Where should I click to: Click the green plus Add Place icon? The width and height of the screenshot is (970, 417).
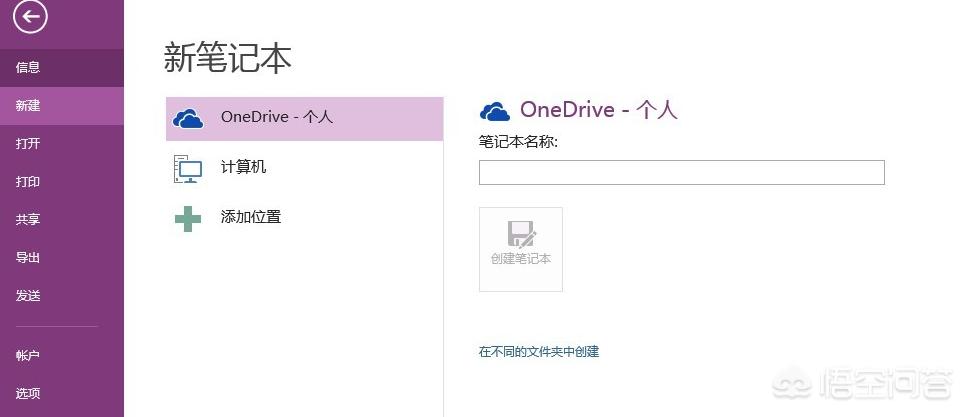click(x=188, y=218)
